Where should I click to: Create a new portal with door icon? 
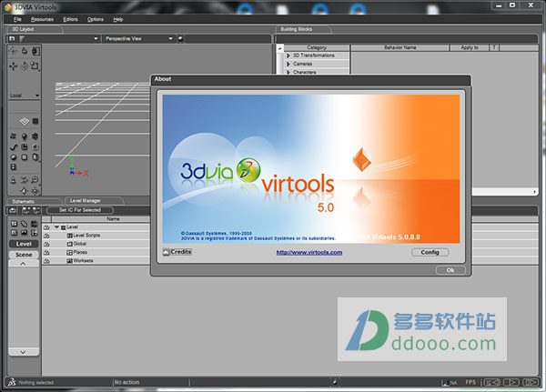click(35, 157)
